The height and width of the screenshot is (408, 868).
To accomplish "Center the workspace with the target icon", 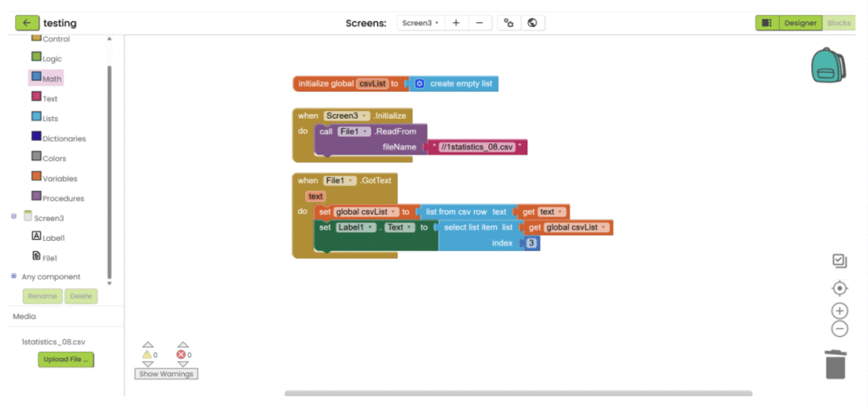I will pos(839,288).
